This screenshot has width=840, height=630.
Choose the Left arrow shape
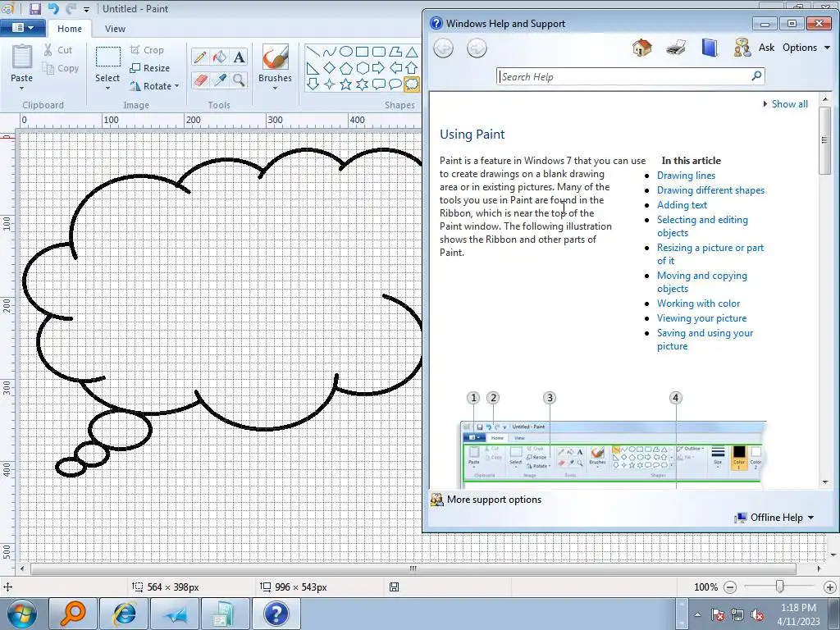coord(395,68)
